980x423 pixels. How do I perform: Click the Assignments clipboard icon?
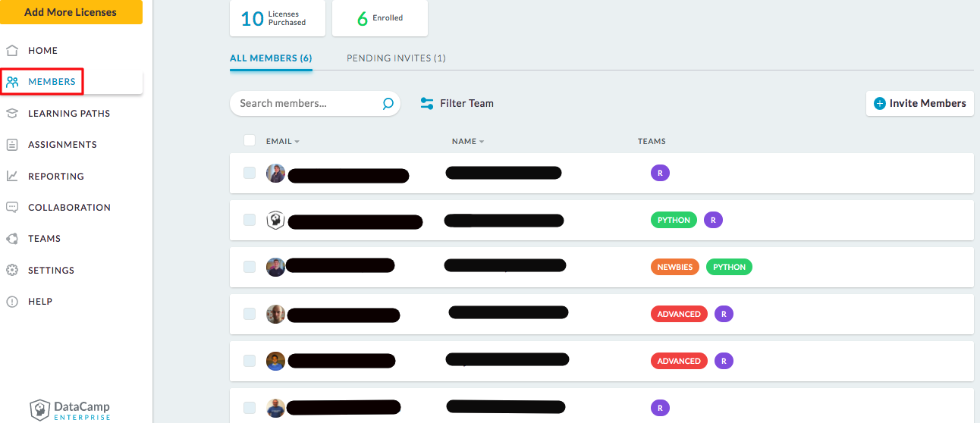12,145
